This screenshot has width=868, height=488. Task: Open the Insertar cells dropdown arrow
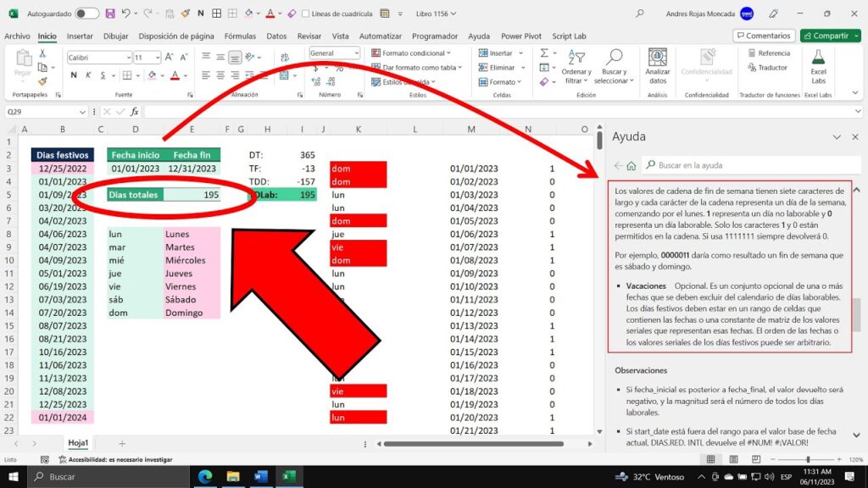click(521, 53)
